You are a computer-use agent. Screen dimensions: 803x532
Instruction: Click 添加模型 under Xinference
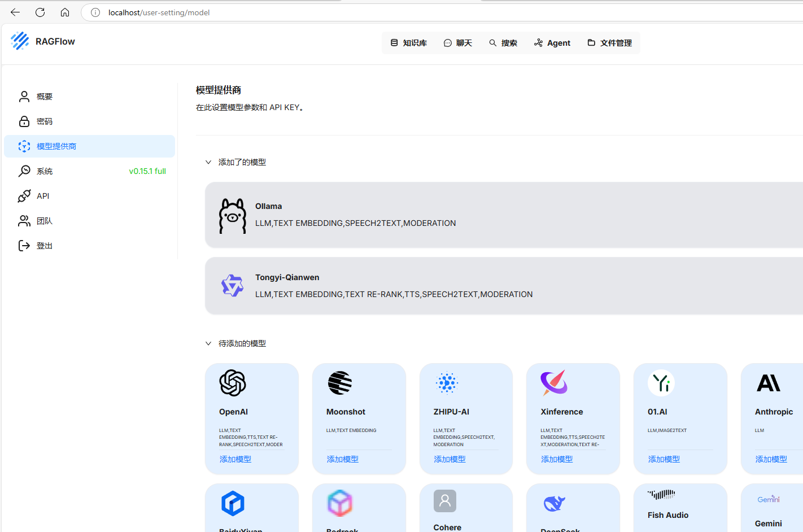tap(557, 459)
